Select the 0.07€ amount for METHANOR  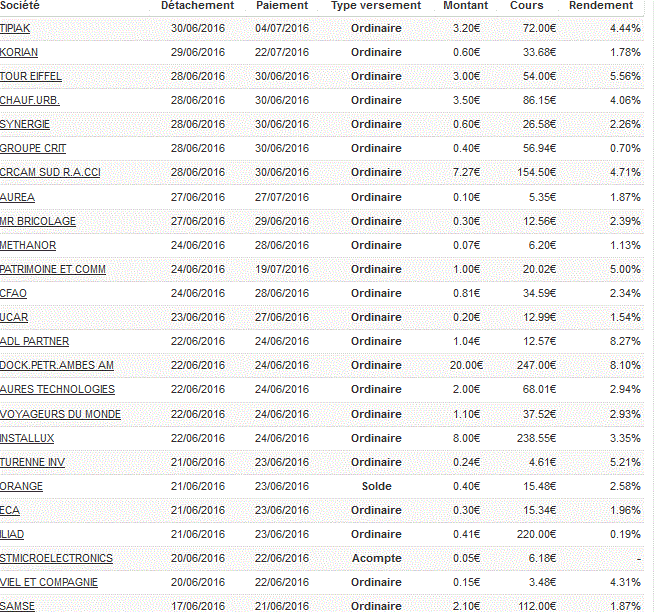pos(466,246)
